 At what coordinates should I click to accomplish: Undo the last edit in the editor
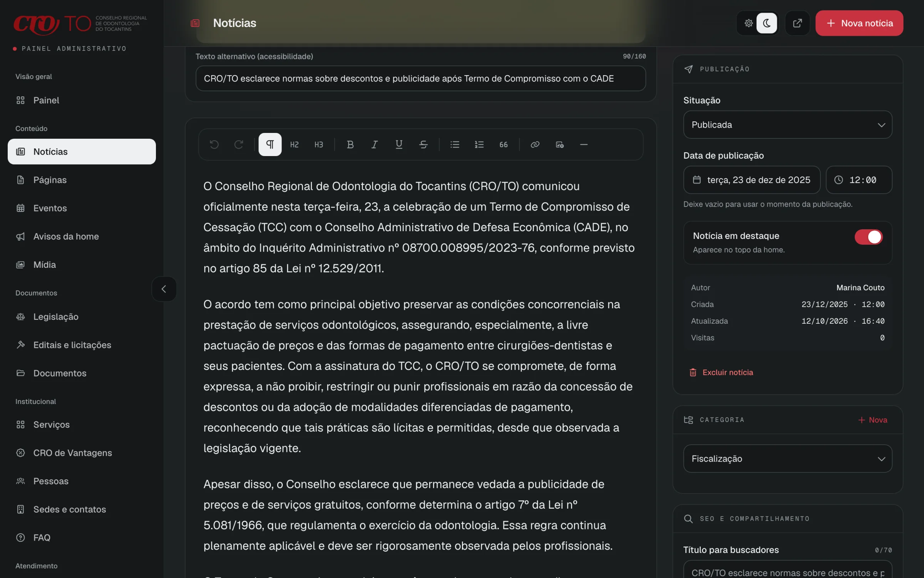pos(214,144)
